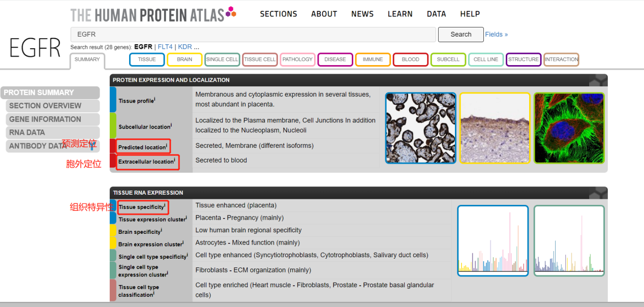
Task: Open the SUBCELL tab
Action: click(x=448, y=59)
